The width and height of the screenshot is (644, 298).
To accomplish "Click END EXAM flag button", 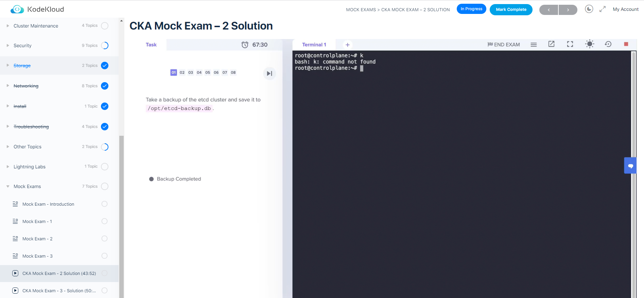I will (x=504, y=44).
